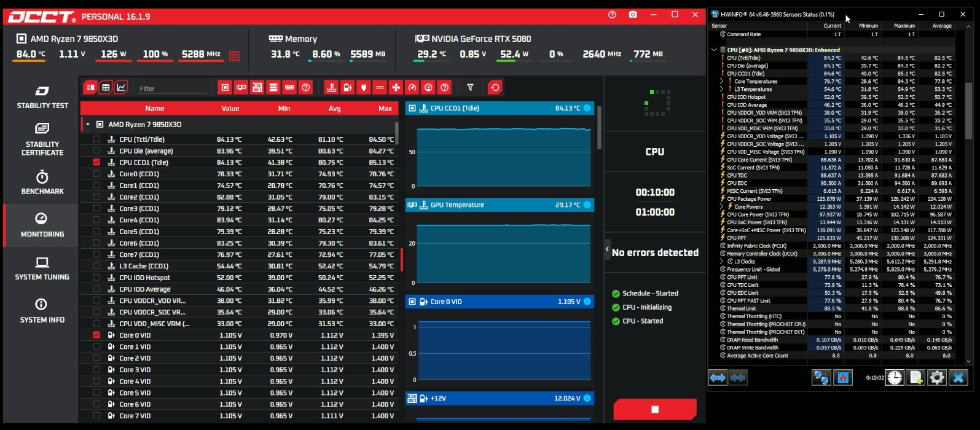Uncheck the CPU CCD1 (Tdie) graph checkbox
The height and width of the screenshot is (430, 980).
[96, 163]
